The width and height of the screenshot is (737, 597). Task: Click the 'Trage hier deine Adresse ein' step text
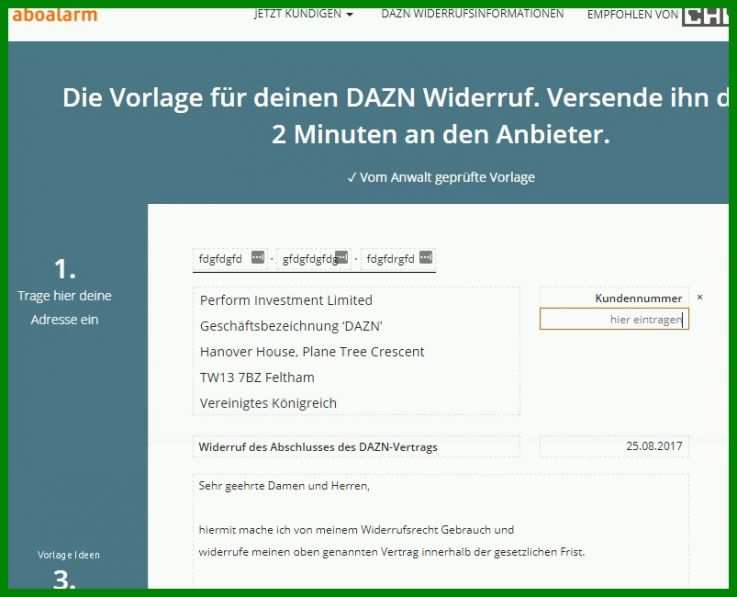[x=65, y=307]
